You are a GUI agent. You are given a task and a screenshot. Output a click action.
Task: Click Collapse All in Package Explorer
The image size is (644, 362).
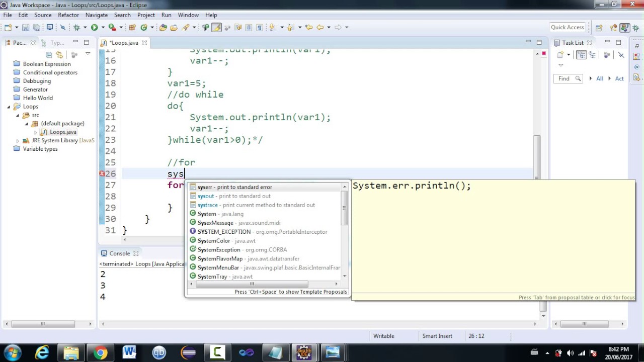click(x=49, y=54)
